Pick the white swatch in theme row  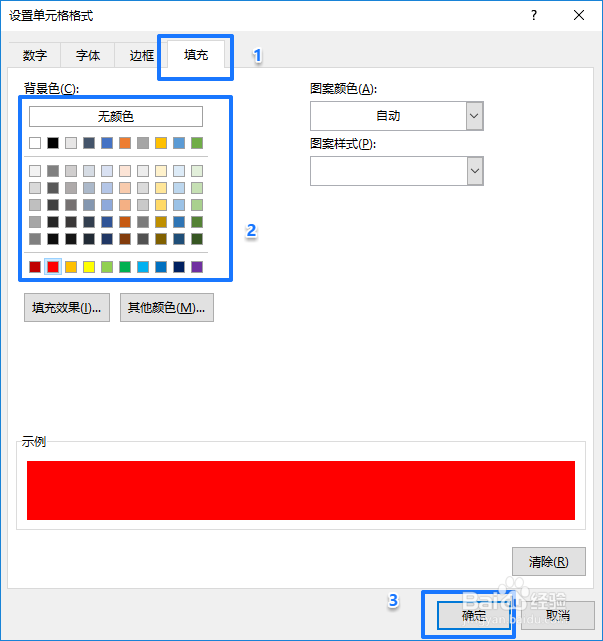pos(35,143)
